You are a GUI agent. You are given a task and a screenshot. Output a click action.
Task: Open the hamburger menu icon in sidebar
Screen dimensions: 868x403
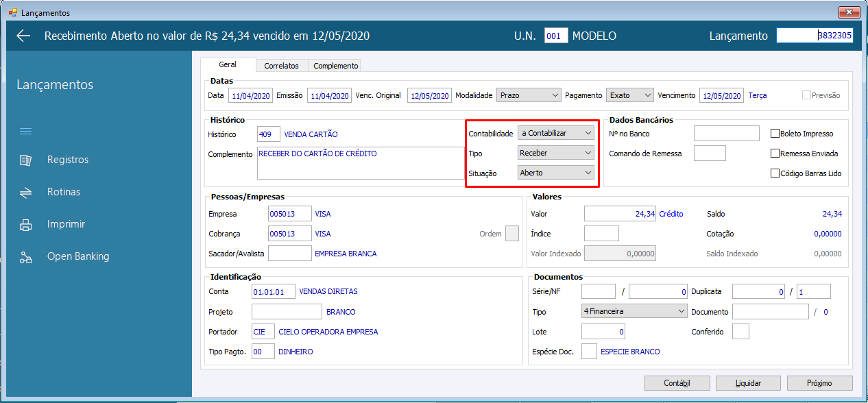(x=25, y=131)
